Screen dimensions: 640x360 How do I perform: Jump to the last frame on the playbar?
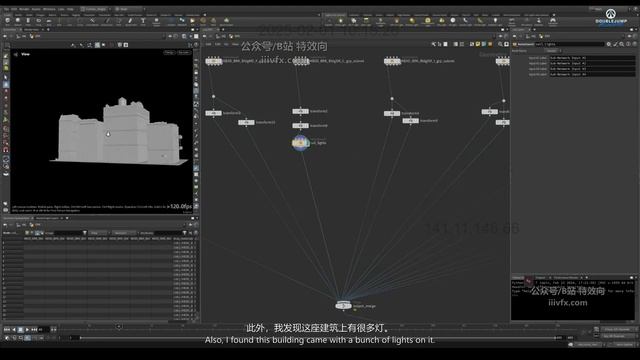click(34, 329)
